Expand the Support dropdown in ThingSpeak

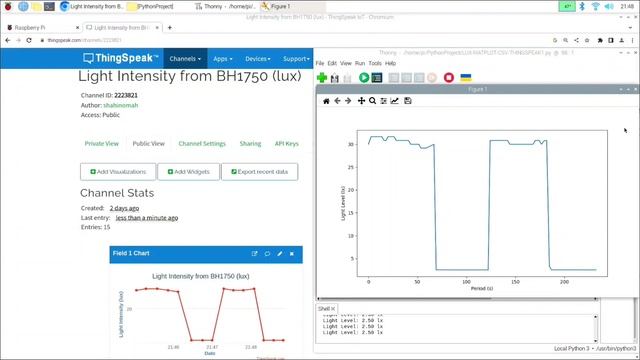tap(296, 59)
